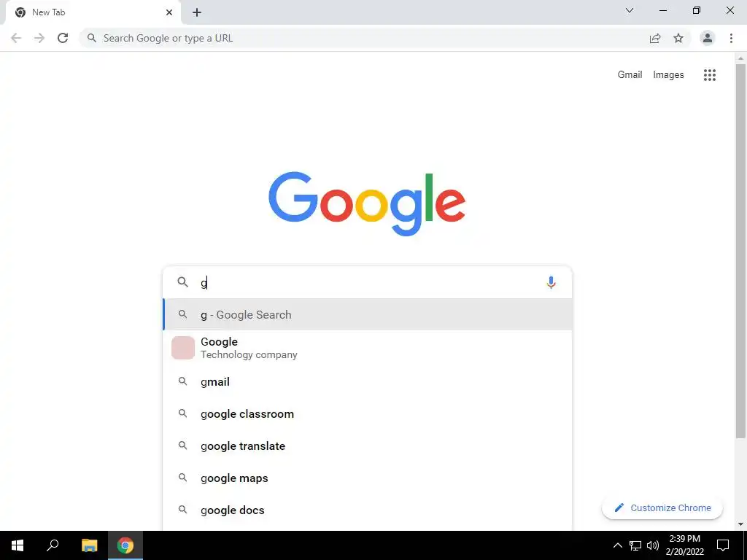Open the Images link
Viewport: 747px width, 560px height.
tap(668, 75)
